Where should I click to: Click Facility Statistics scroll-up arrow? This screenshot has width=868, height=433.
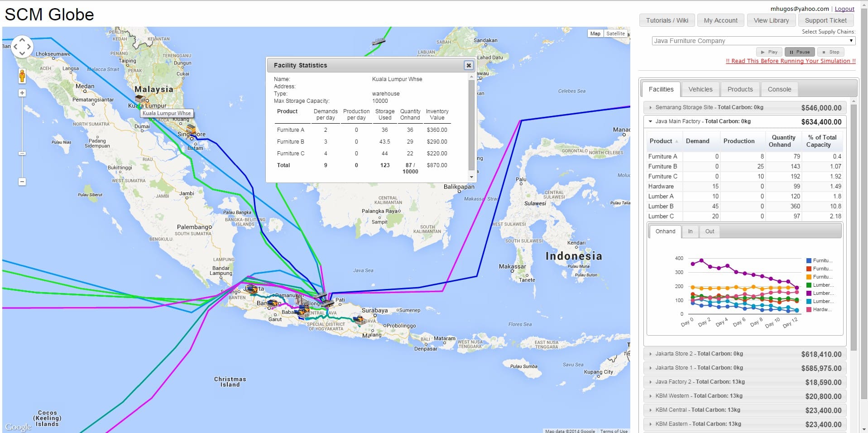click(x=471, y=77)
